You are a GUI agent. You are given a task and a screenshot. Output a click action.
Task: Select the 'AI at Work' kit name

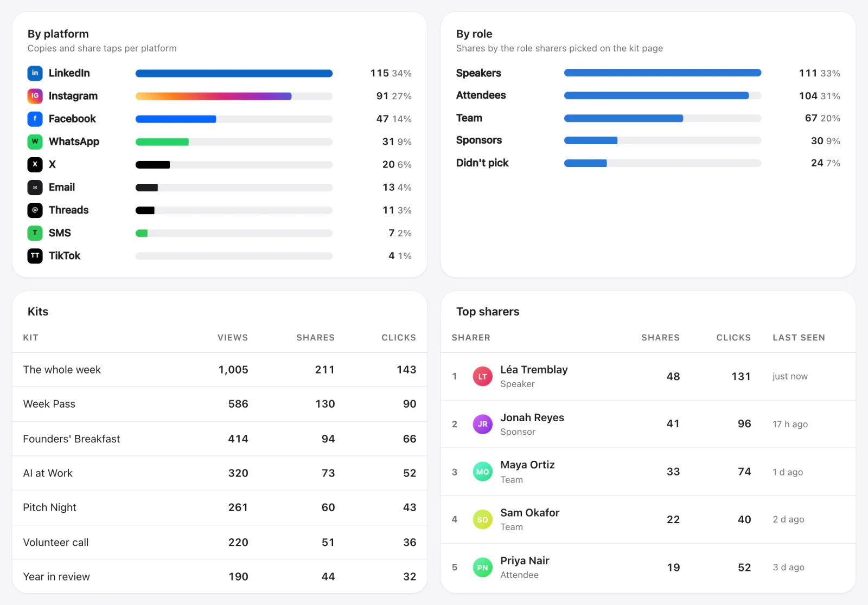[x=48, y=473]
